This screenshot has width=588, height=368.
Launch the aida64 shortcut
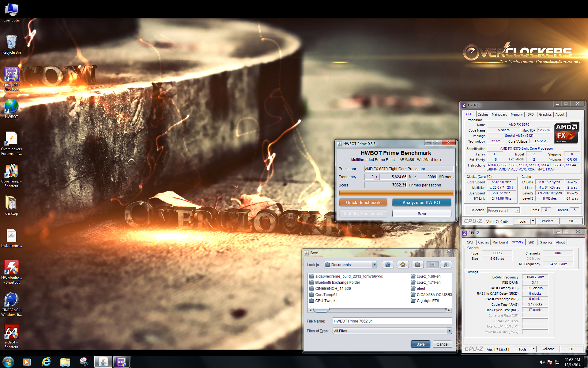(x=12, y=336)
